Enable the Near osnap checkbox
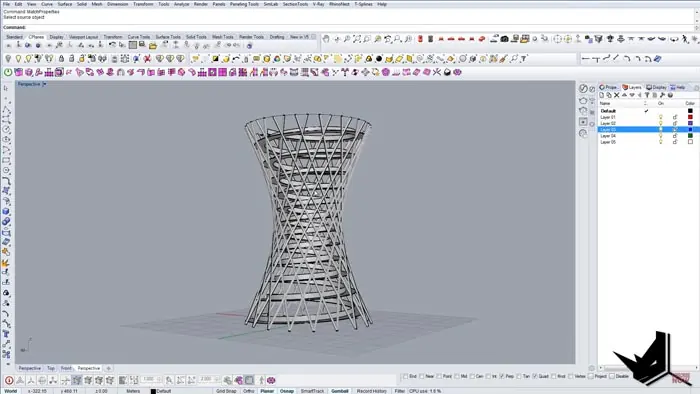Screen dimensions: 700x394 pos(422,376)
